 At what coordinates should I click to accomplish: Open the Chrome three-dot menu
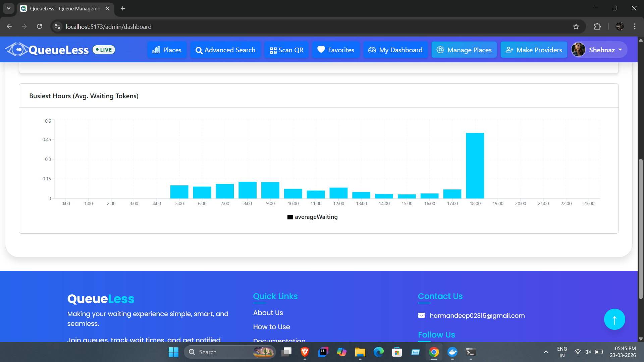(635, 26)
